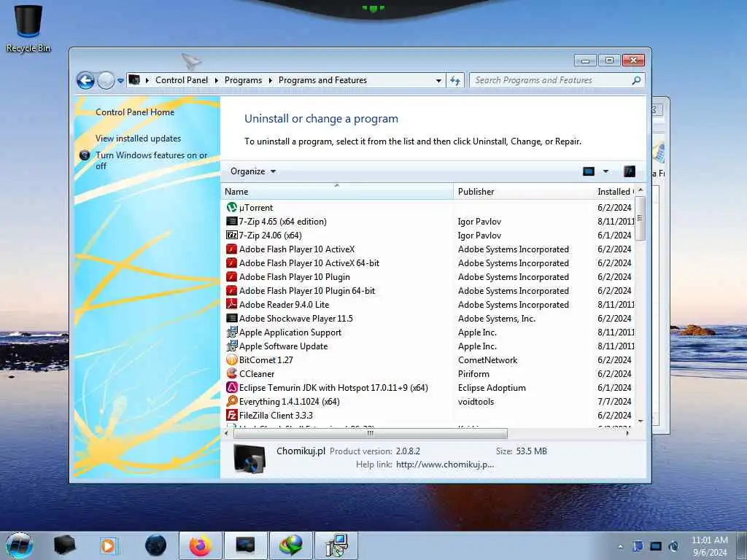Click the horizontal scrollbar thumb
747x560 pixels.
(x=370, y=433)
